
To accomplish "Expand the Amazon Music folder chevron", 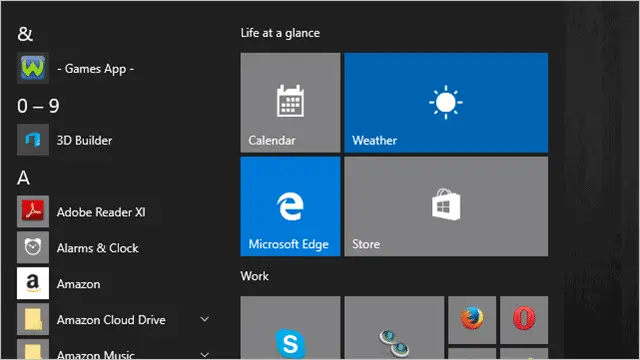I will (x=204, y=355).
